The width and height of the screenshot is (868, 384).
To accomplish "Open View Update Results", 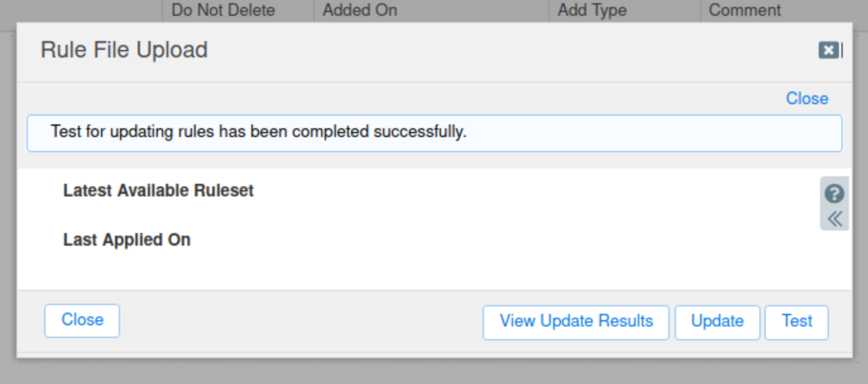I will (576, 323).
